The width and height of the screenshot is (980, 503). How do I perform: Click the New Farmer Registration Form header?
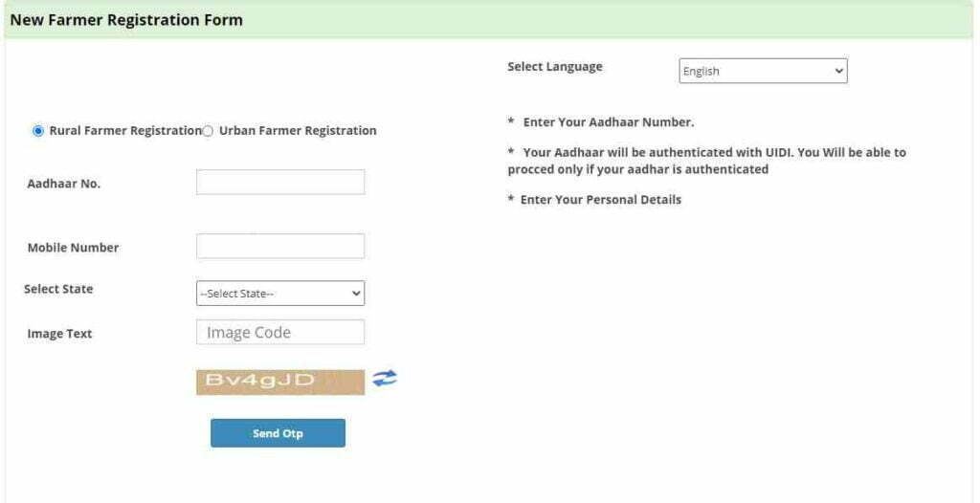point(126,20)
